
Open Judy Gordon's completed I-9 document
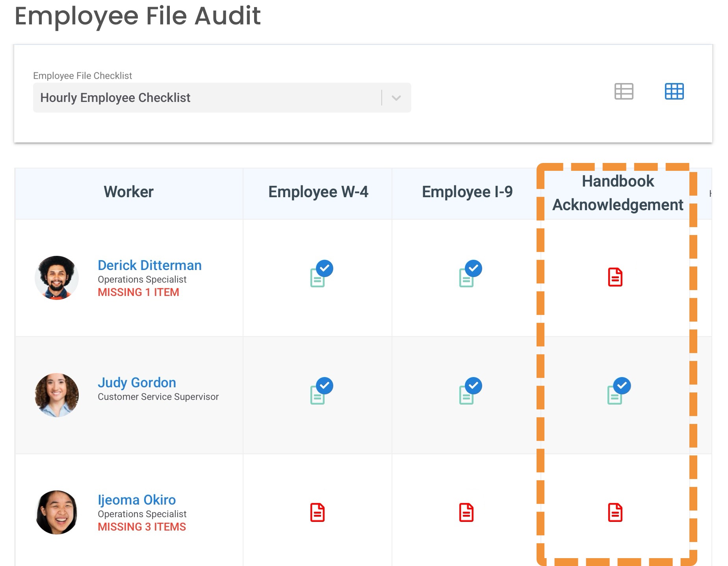(x=469, y=392)
